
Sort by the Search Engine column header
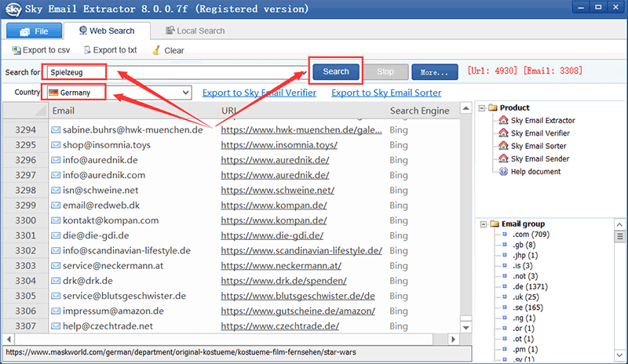coord(420,111)
